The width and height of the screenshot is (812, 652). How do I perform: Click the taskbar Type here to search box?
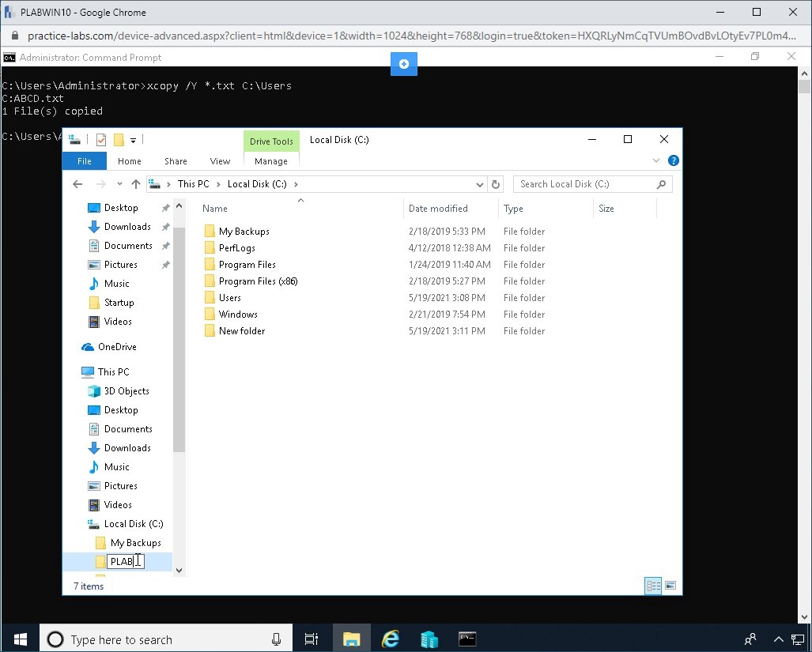click(166, 639)
